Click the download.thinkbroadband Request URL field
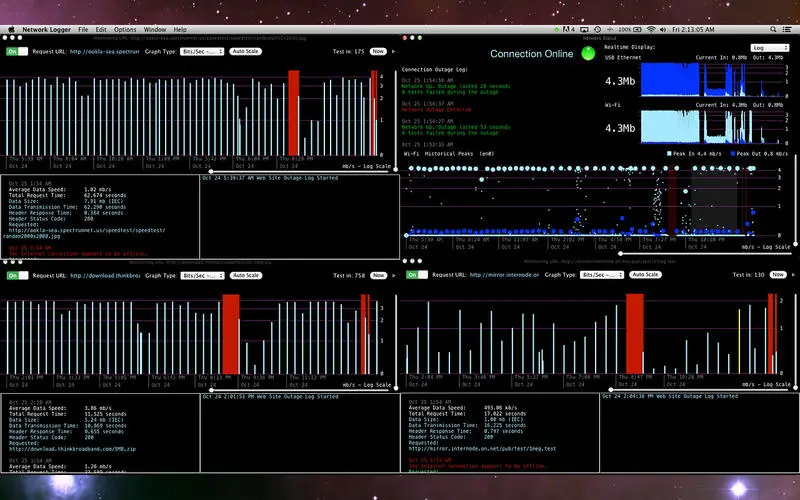This screenshot has height=500, width=800. click(x=105, y=276)
